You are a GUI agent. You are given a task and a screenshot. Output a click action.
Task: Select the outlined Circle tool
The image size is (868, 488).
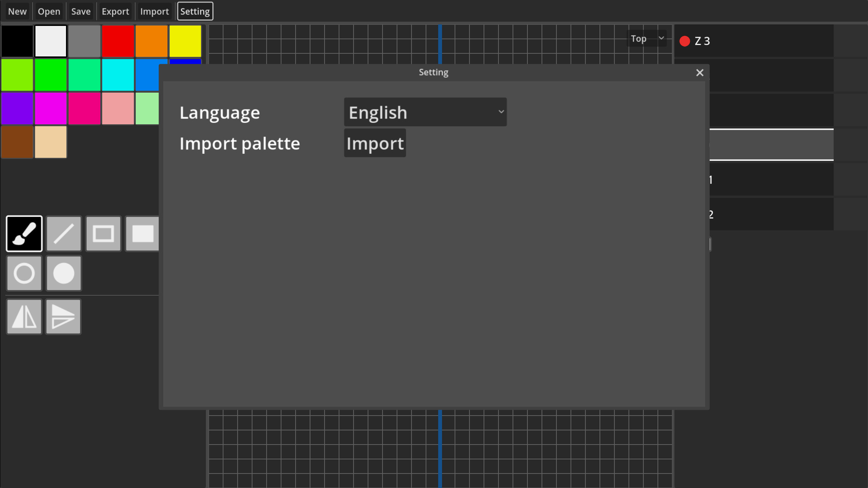(24, 273)
